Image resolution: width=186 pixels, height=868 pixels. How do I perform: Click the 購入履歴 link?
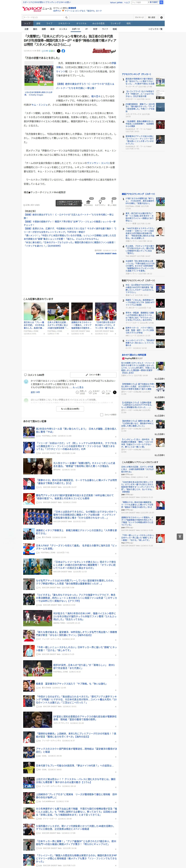click(152, 18)
